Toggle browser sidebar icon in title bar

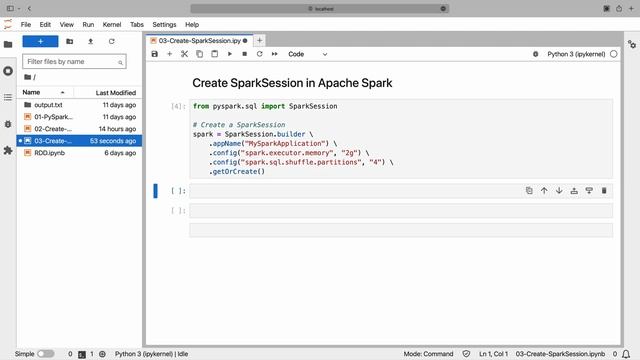coord(10,8)
